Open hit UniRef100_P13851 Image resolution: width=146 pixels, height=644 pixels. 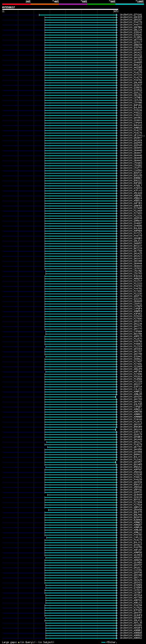tap(131, 37)
